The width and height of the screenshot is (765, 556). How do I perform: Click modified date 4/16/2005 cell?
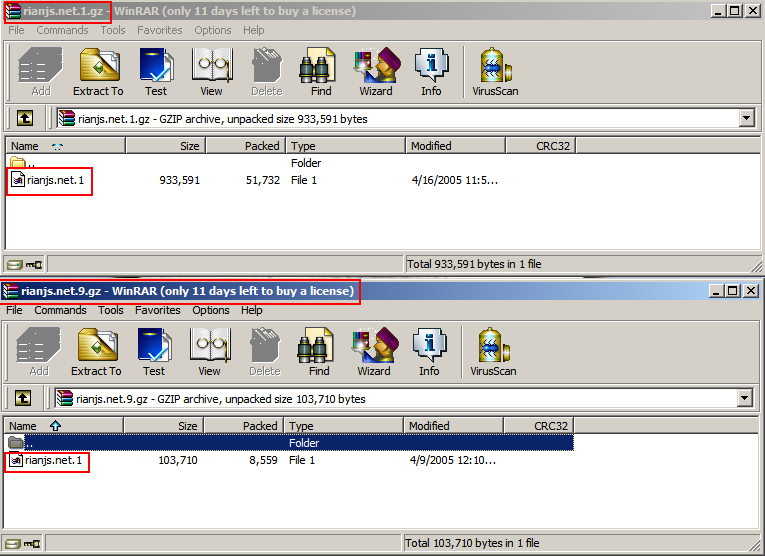pyautogui.click(x=455, y=180)
